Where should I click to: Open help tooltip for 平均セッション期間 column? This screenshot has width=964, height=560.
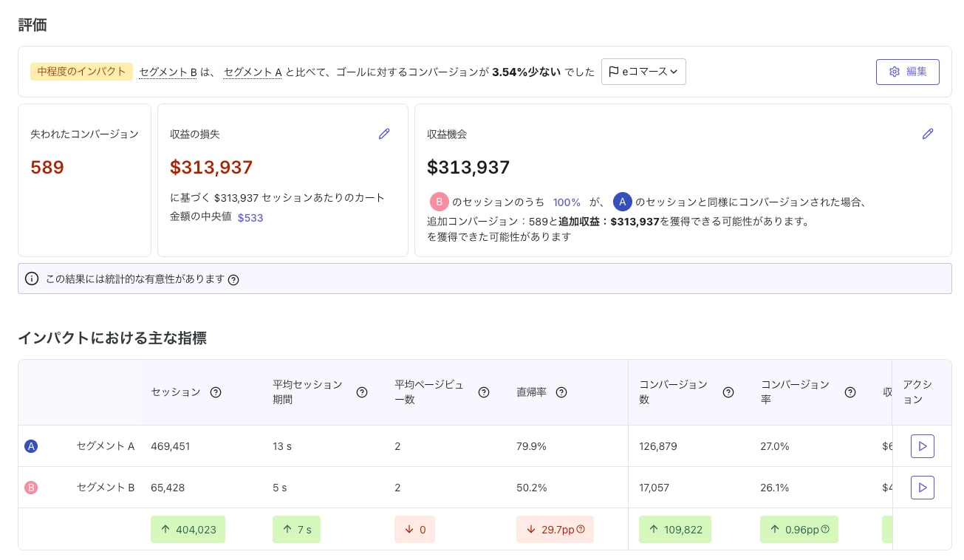coord(362,392)
